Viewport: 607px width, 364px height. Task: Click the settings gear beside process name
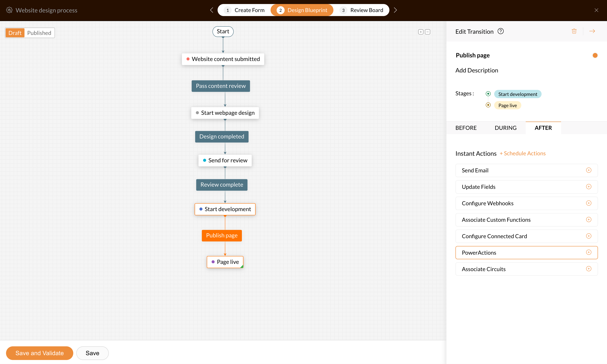point(9,10)
